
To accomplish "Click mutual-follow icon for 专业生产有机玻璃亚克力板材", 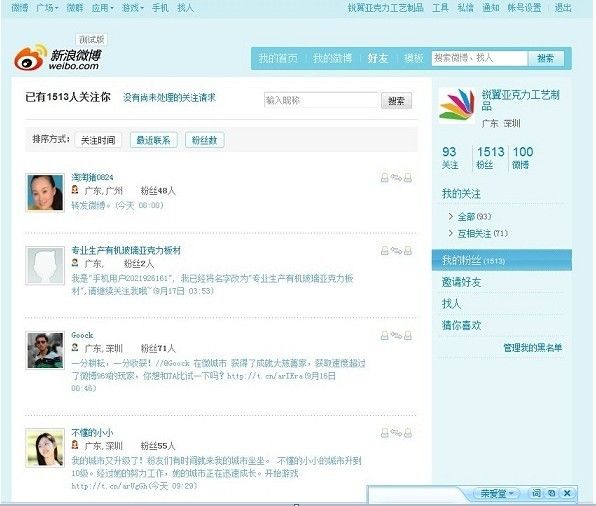I will pyautogui.click(x=396, y=251).
